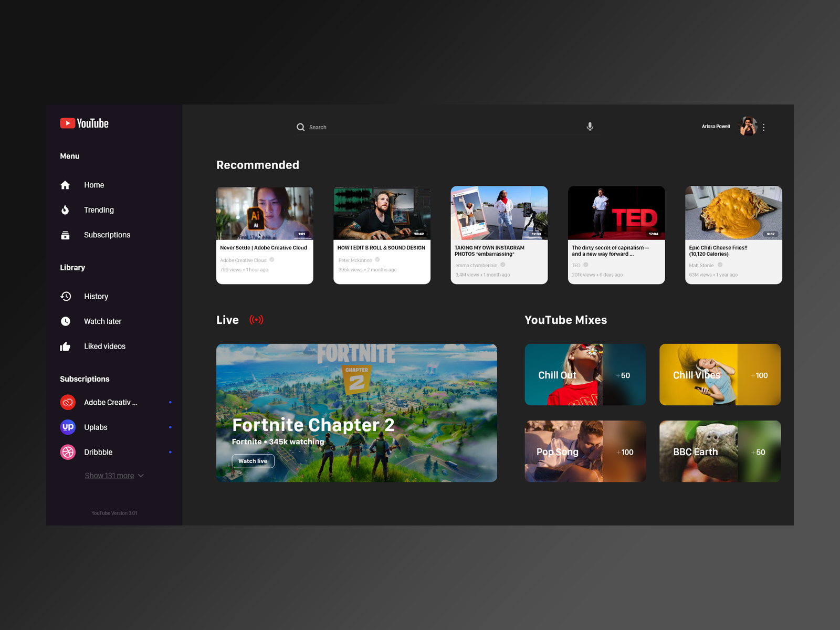
Task: Open the Show 131 more link
Action: click(109, 476)
